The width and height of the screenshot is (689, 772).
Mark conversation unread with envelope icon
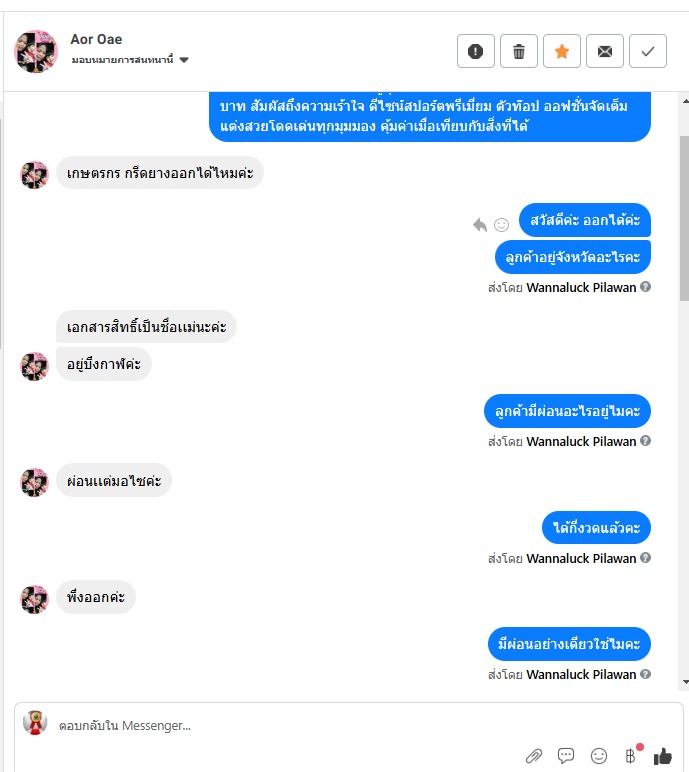click(x=604, y=51)
